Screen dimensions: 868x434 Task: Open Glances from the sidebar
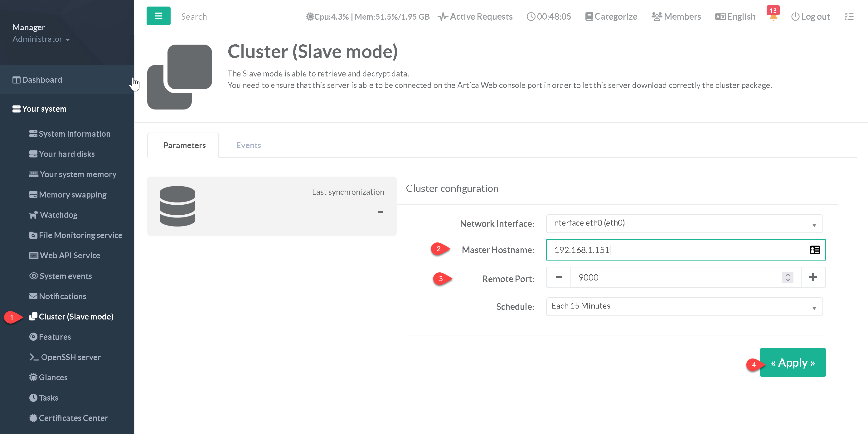tap(53, 378)
